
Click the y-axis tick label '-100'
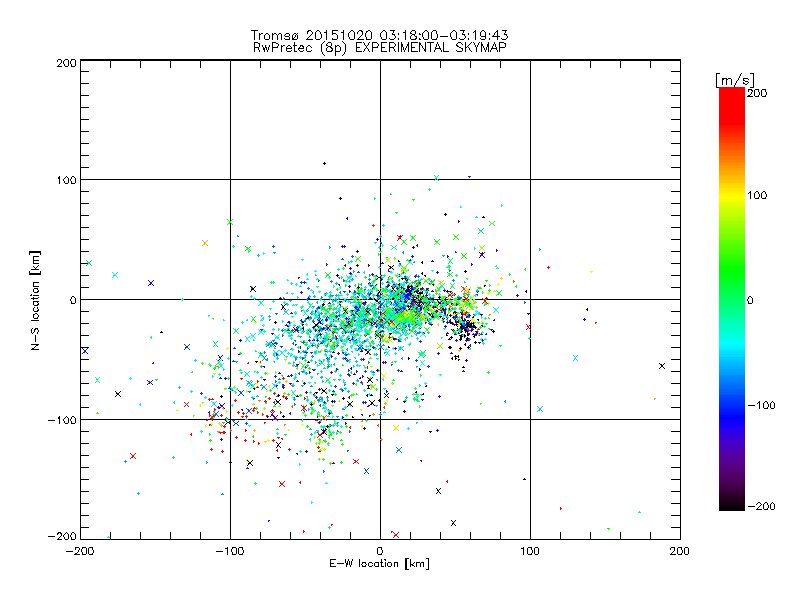point(62,420)
